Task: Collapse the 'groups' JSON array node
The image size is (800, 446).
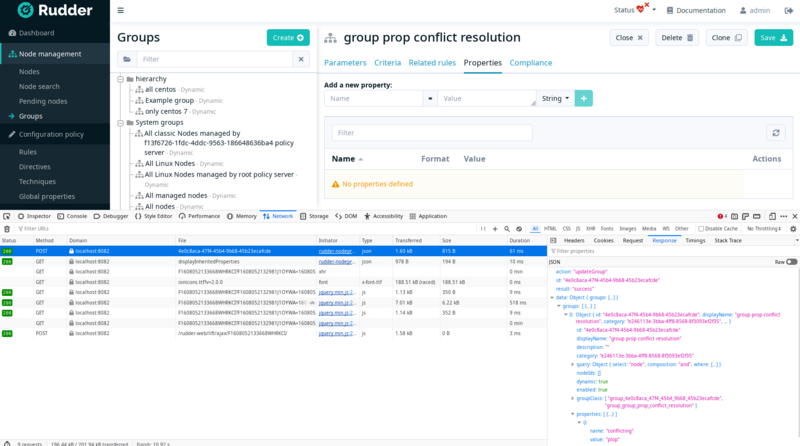Action: pyautogui.click(x=559, y=306)
